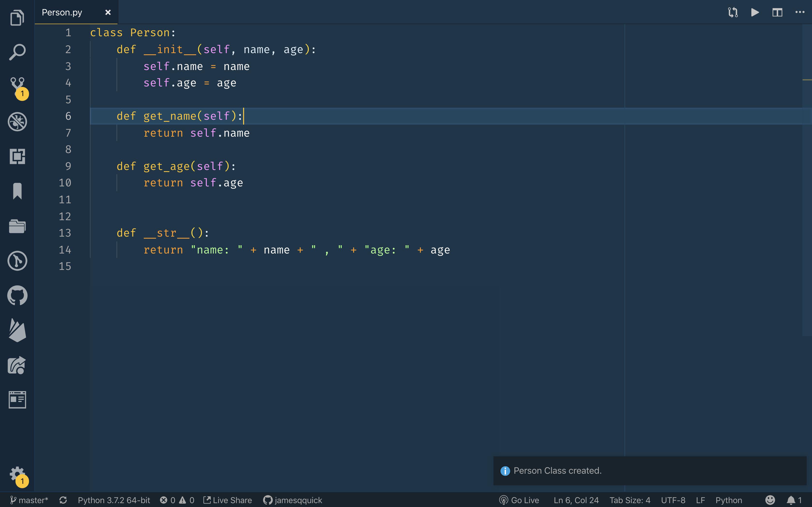Change line ending sequence LF
812x507 pixels.
(x=701, y=500)
